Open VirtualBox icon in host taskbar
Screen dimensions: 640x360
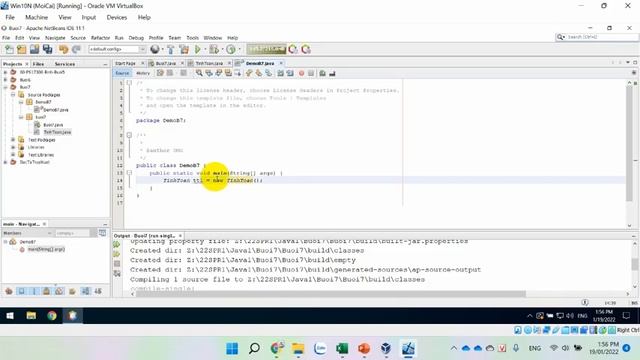click(386, 349)
